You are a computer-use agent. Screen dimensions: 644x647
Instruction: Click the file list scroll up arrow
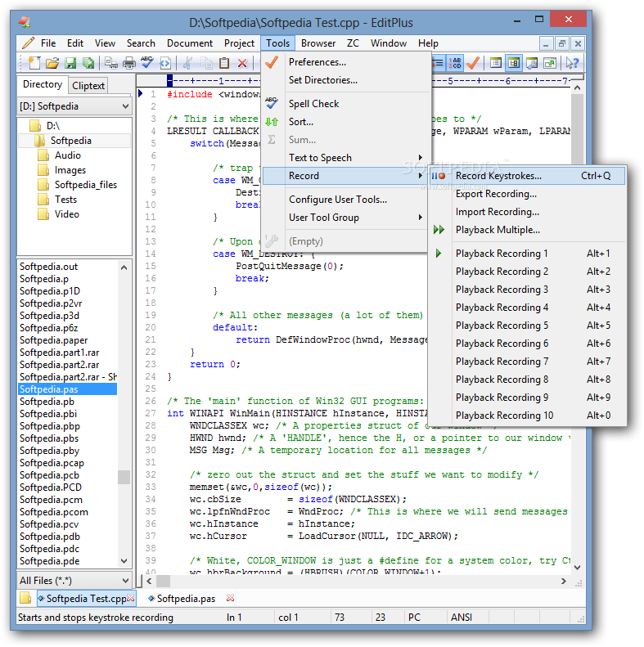tap(124, 267)
